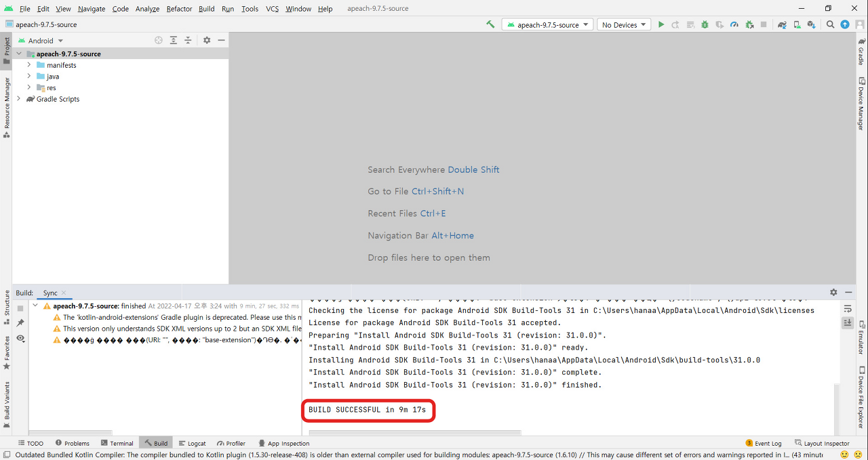The height and width of the screenshot is (460, 868).
Task: Open the Event Log
Action: [763, 443]
